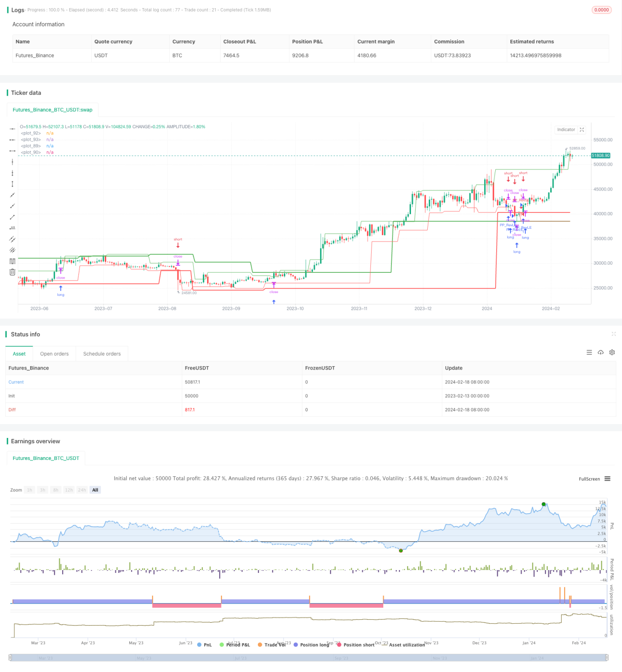
Task: Toggle the Position long legend series
Action: pyautogui.click(x=311, y=645)
